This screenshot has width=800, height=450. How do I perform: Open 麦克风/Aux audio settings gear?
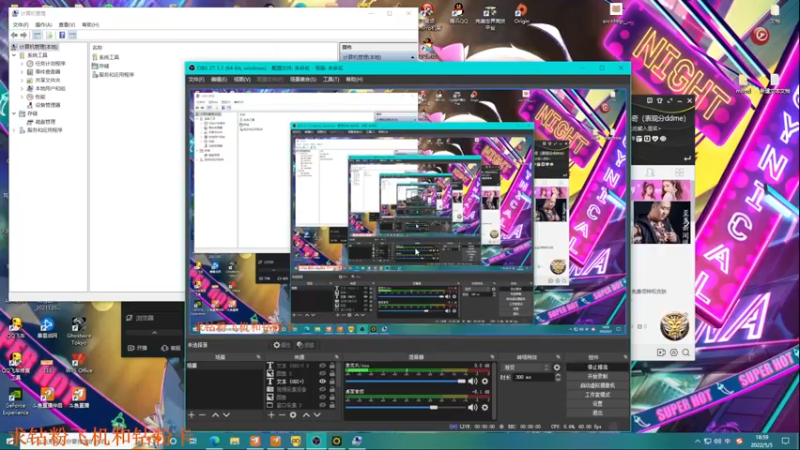[x=485, y=381]
